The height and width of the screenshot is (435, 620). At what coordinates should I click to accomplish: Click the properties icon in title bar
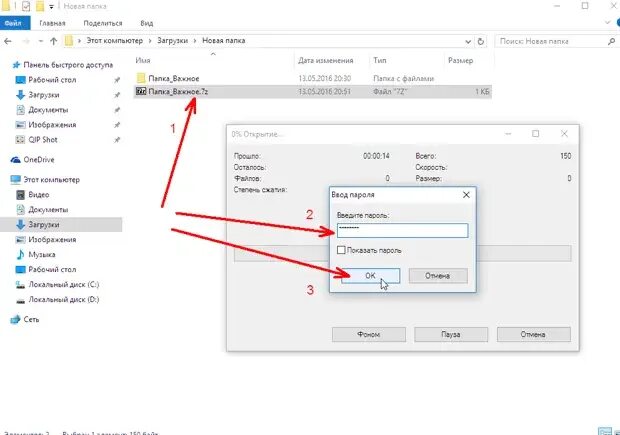click(x=26, y=6)
